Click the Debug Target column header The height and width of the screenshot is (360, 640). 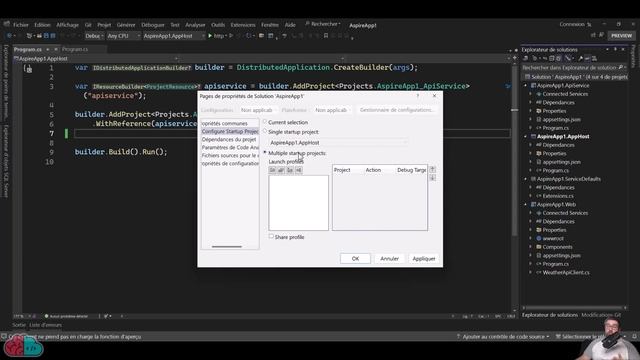pyautogui.click(x=411, y=170)
